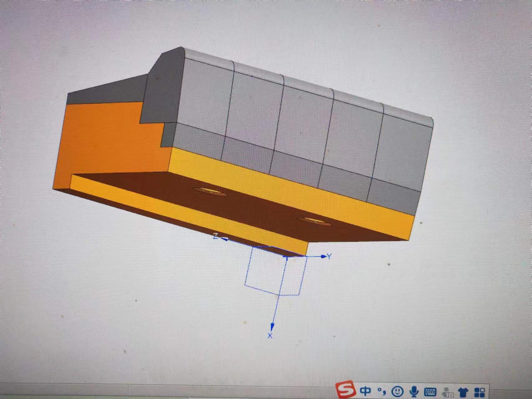Open the skin shirt icon
This screenshot has width=532, height=399.
coord(463,392)
